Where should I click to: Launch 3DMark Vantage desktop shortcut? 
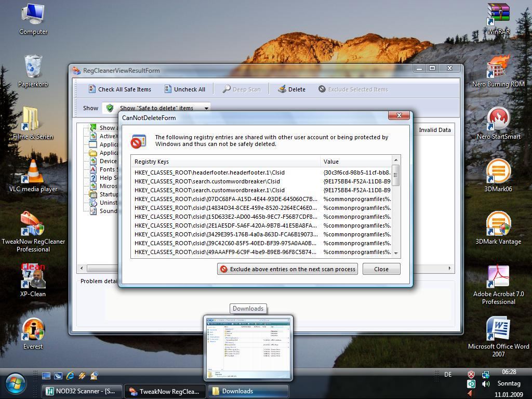498,228
